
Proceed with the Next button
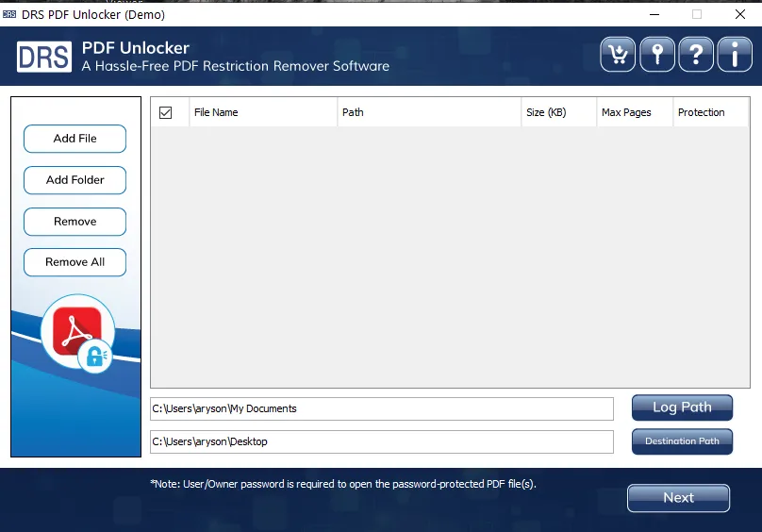point(678,498)
